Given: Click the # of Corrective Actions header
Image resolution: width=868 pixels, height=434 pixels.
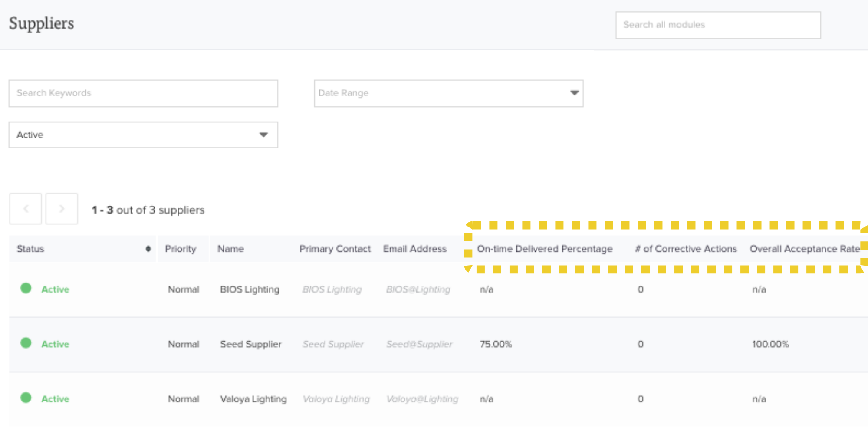Looking at the screenshot, I should click(686, 249).
